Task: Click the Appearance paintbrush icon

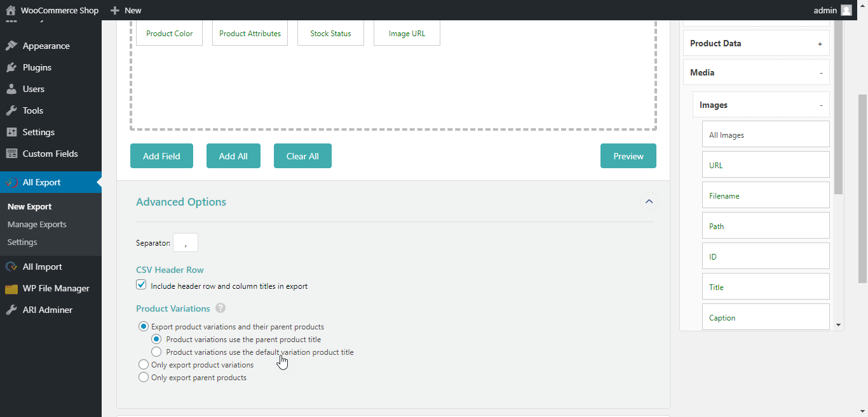Action: [x=11, y=46]
